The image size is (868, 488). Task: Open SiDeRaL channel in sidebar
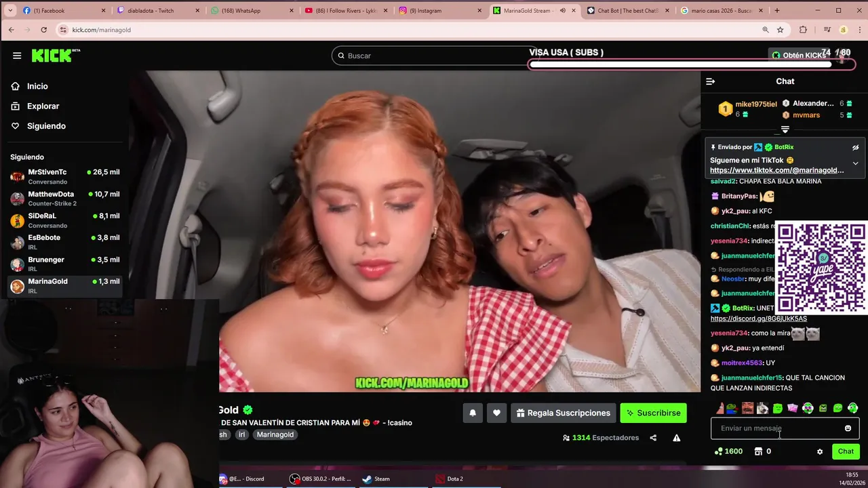pos(65,220)
